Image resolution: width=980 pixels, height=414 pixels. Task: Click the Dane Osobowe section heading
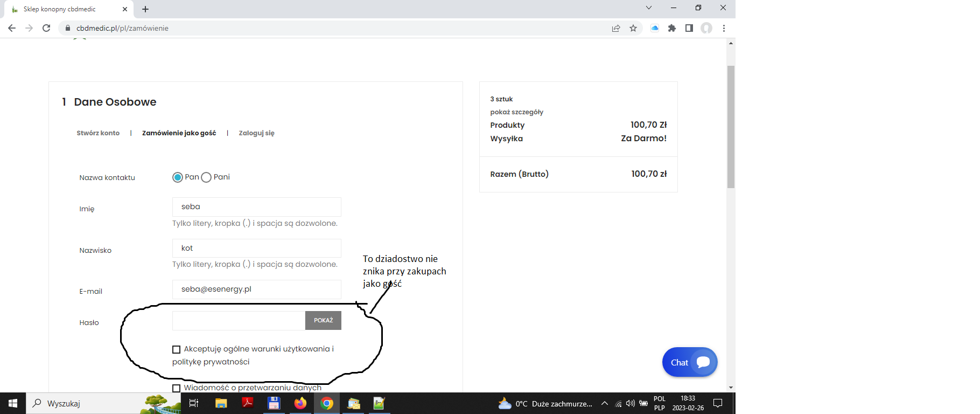tap(115, 102)
